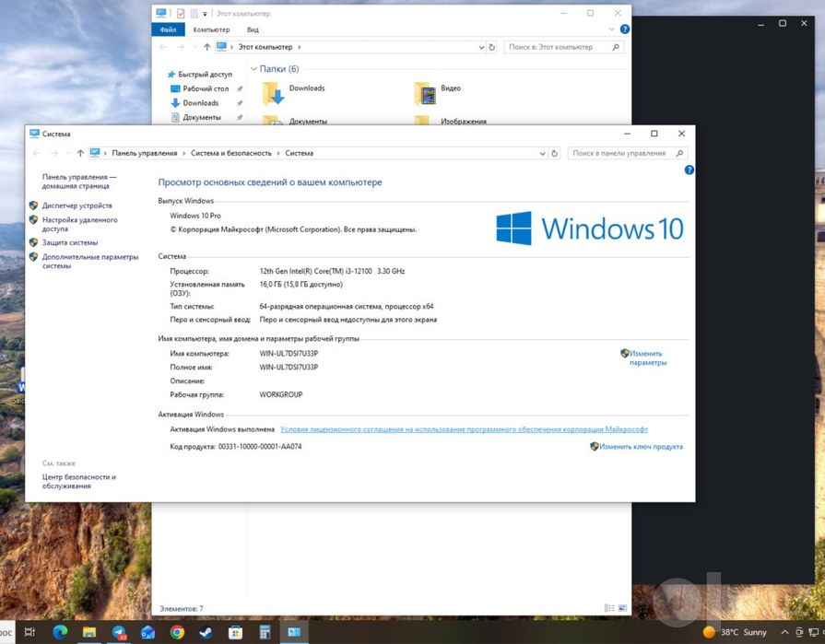Screen dimensions: 825x644
Task: Refresh the System window address bar
Action: [554, 154]
